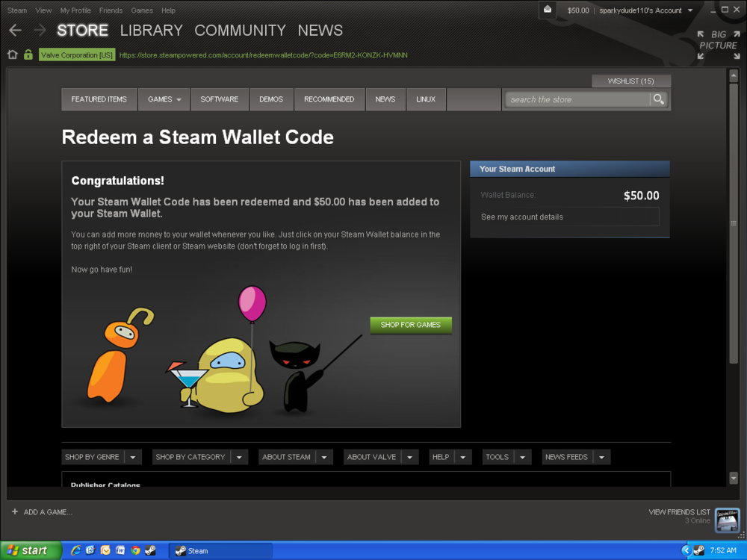747x560 pixels.
Task: Switch to the COMMUNITY section
Action: (240, 31)
